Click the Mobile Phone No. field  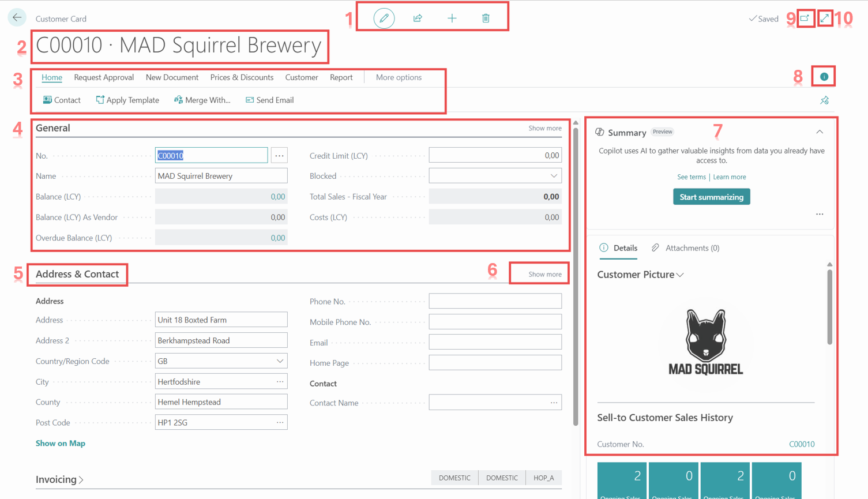coord(495,321)
